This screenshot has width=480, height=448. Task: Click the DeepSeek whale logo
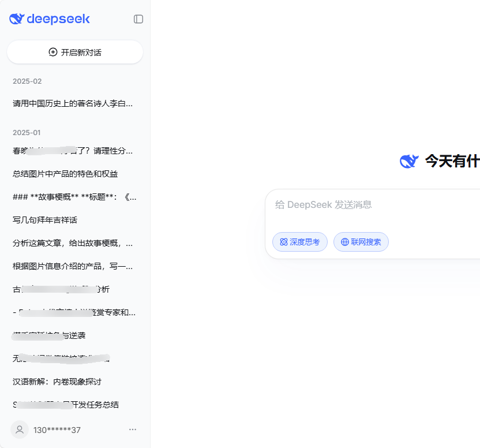click(x=16, y=18)
